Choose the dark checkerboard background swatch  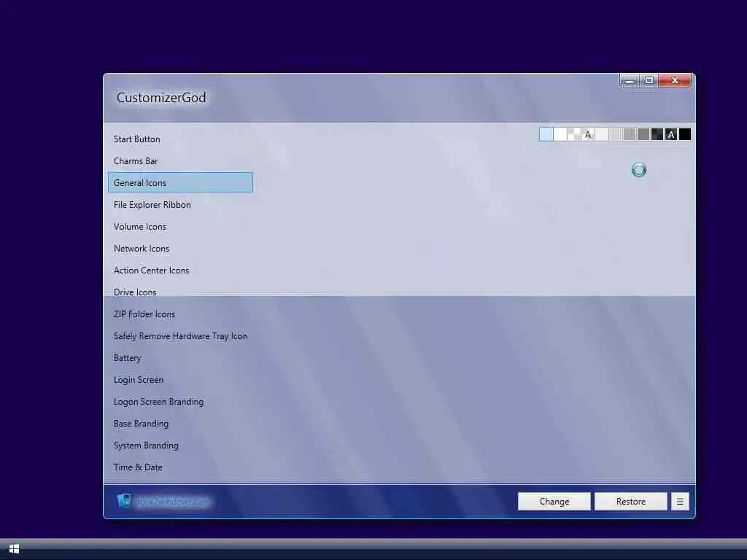tap(657, 134)
